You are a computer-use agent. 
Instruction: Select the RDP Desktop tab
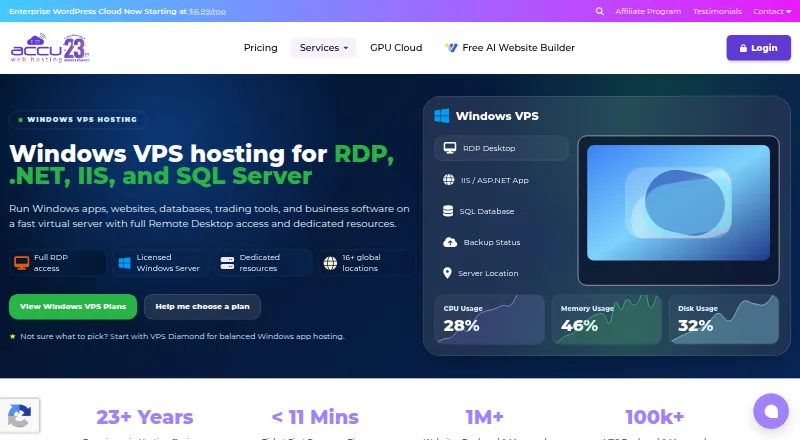[501, 148]
